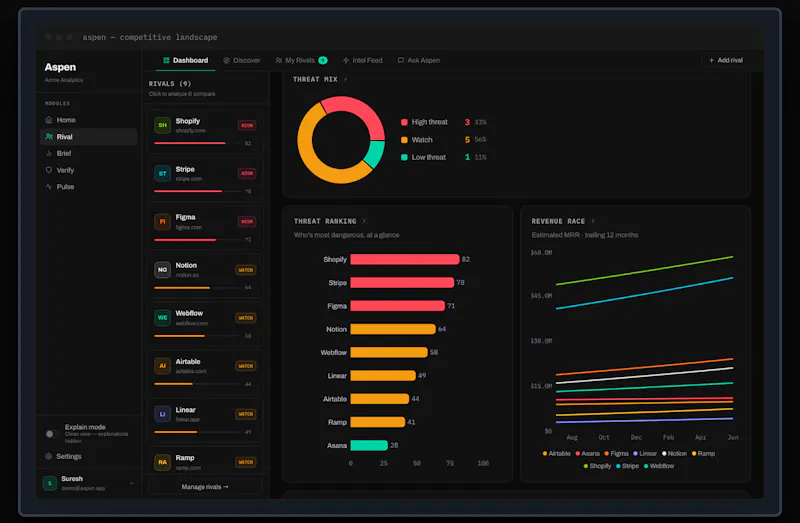Toggle Ramp in the revenue legend
The height and width of the screenshot is (523, 800).
pos(703,454)
